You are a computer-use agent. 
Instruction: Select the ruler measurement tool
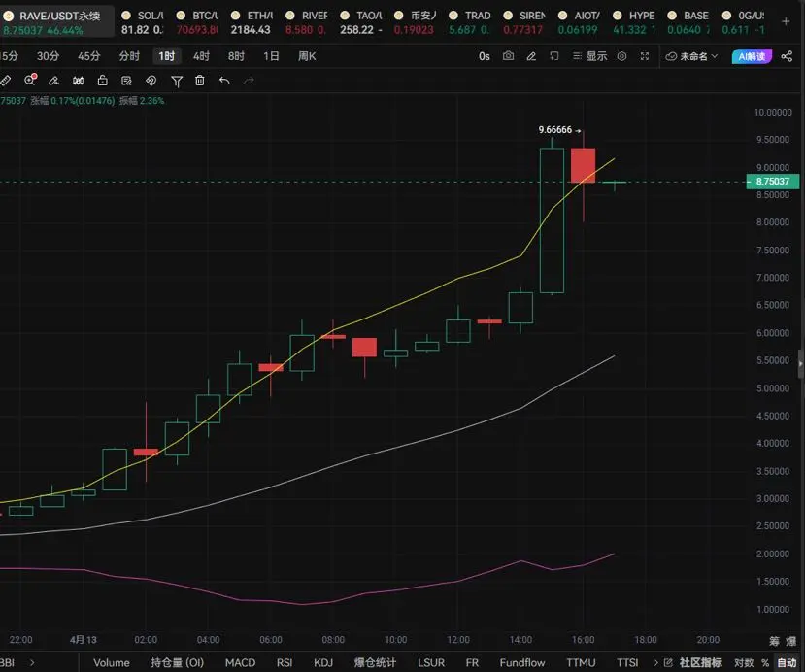pyautogui.click(x=5, y=81)
